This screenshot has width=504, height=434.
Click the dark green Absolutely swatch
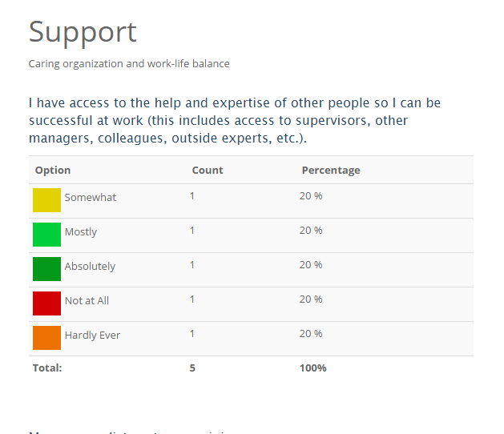pyautogui.click(x=46, y=269)
